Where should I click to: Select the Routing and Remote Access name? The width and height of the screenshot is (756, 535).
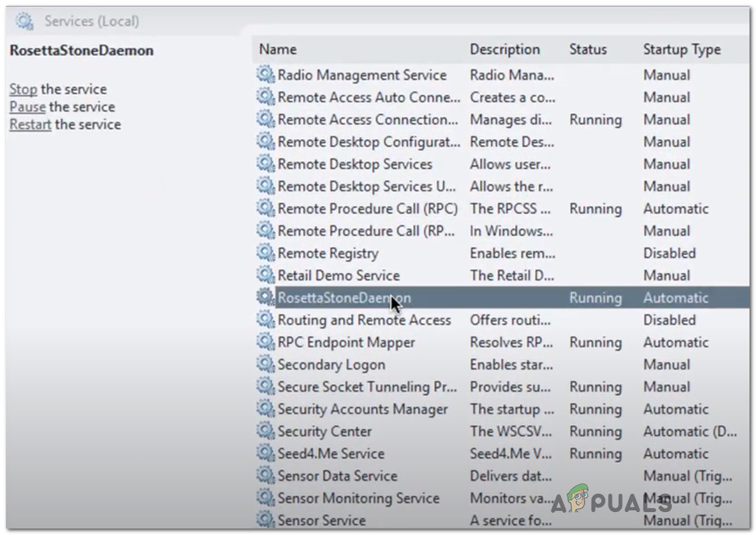point(364,321)
